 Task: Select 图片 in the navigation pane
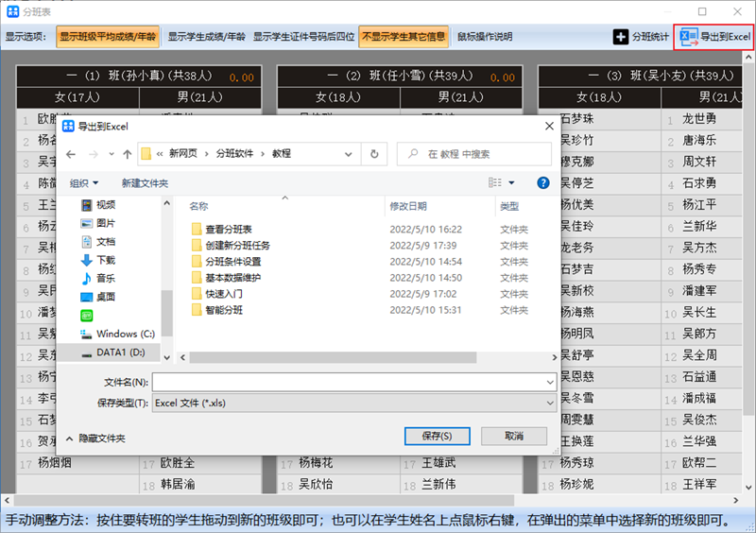[98, 223]
